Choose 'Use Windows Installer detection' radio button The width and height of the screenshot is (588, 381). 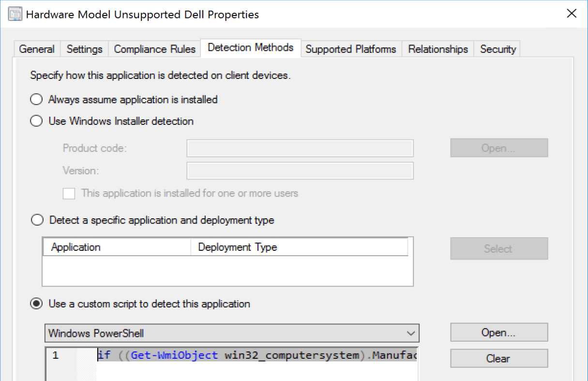click(x=36, y=121)
